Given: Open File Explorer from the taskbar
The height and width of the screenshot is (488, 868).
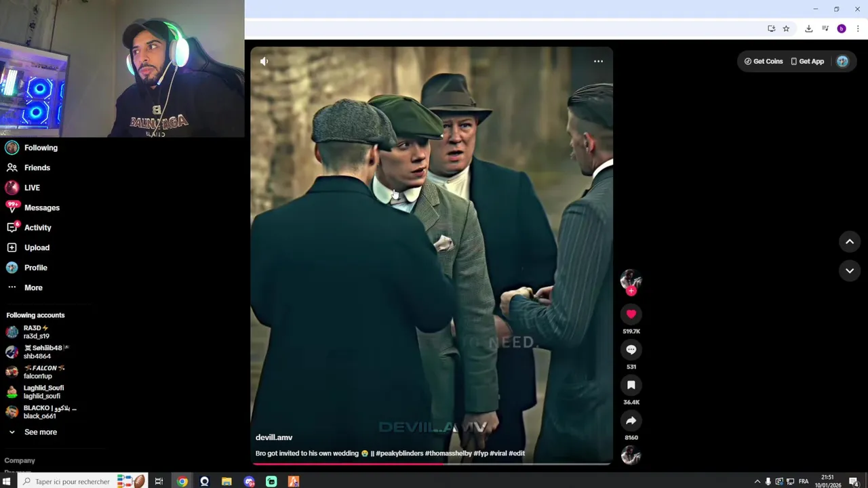Looking at the screenshot, I should [x=226, y=481].
